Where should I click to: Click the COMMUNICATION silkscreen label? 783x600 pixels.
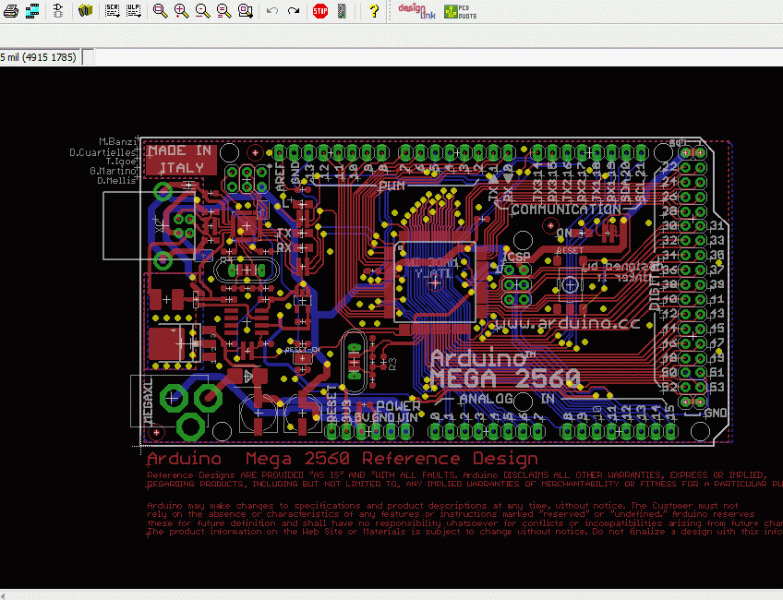pos(565,210)
